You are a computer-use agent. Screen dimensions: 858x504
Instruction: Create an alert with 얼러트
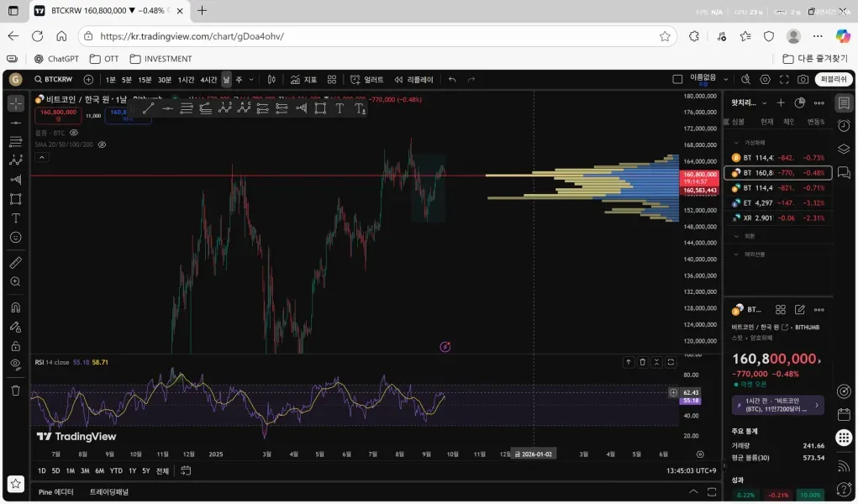click(x=367, y=79)
